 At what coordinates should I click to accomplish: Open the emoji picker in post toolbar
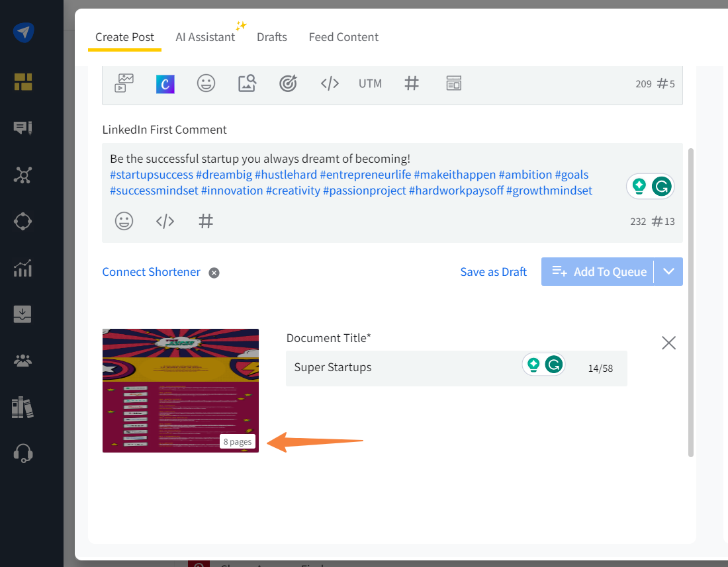coord(206,83)
